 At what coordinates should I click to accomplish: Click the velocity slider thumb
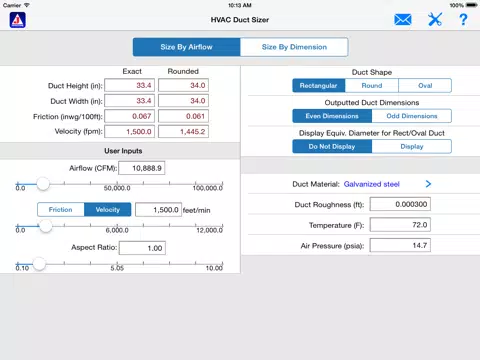click(x=45, y=226)
